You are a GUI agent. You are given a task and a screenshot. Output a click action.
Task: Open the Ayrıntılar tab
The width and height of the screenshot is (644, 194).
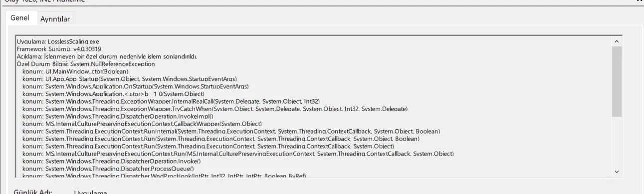coord(55,19)
